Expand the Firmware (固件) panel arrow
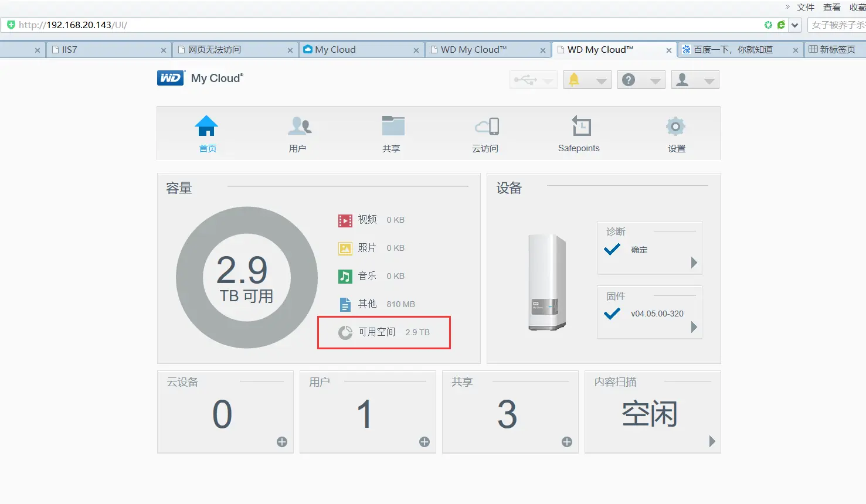The image size is (866, 504). click(694, 327)
